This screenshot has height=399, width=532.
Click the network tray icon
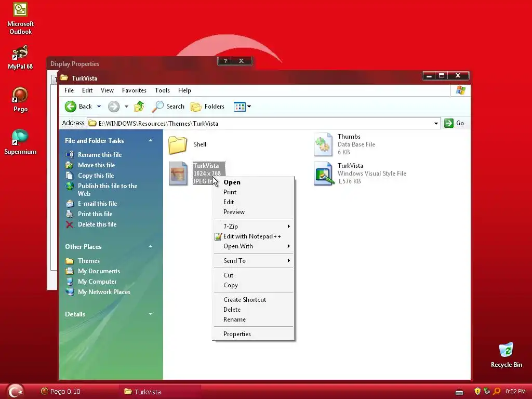487,391
